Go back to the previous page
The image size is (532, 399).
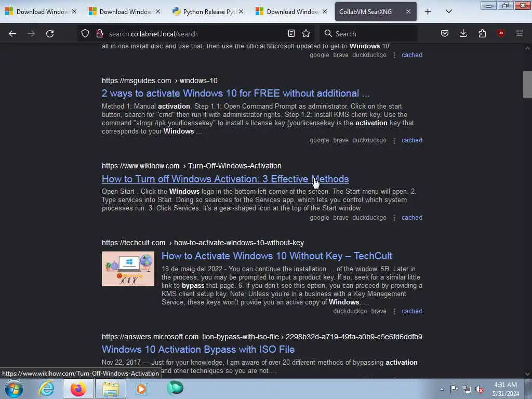click(12, 34)
